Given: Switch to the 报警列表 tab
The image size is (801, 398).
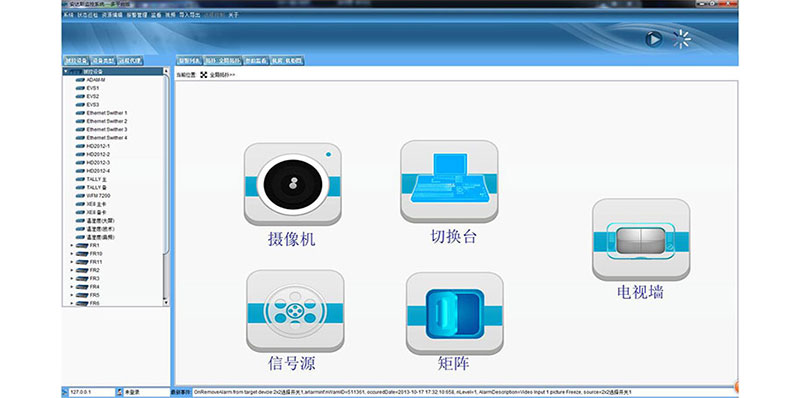Looking at the screenshot, I should point(190,60).
